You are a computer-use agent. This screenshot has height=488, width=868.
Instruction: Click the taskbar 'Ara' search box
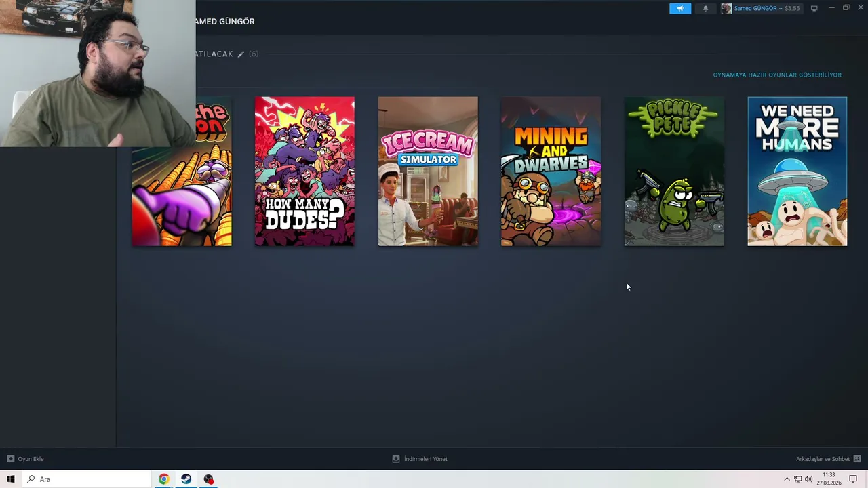pos(87,479)
